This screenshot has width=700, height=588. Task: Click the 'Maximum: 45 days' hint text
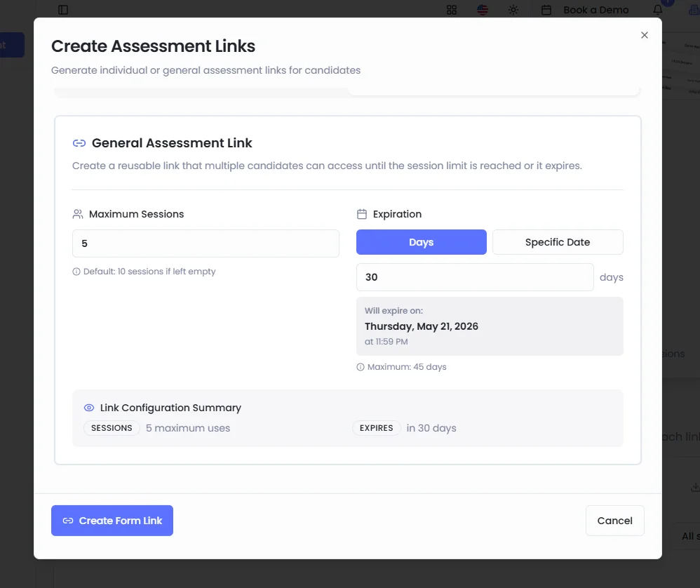tap(407, 367)
